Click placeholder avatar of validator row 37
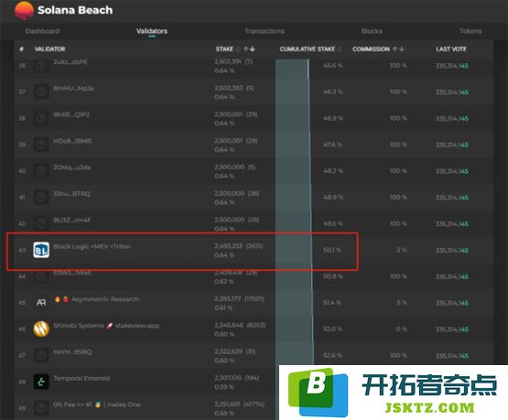The image size is (508, 420). [41, 92]
